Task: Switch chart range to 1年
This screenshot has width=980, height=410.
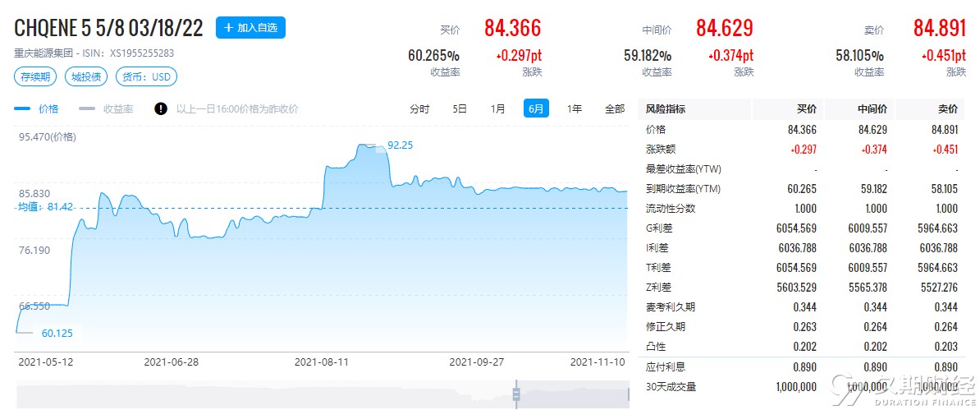Action: [575, 109]
